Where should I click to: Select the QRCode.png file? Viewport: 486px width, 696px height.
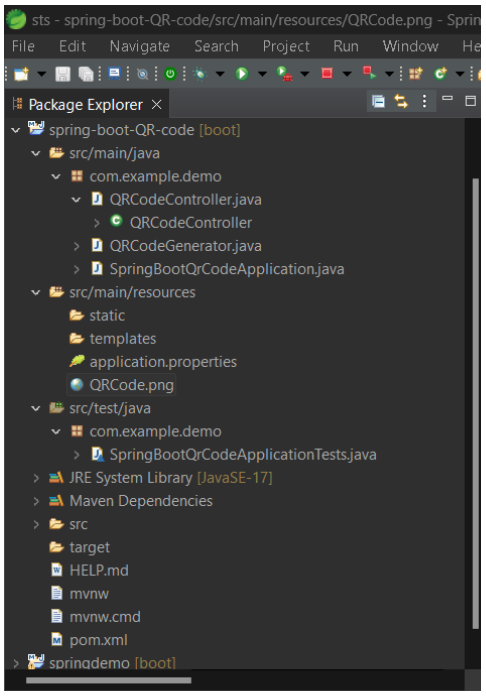point(122,385)
